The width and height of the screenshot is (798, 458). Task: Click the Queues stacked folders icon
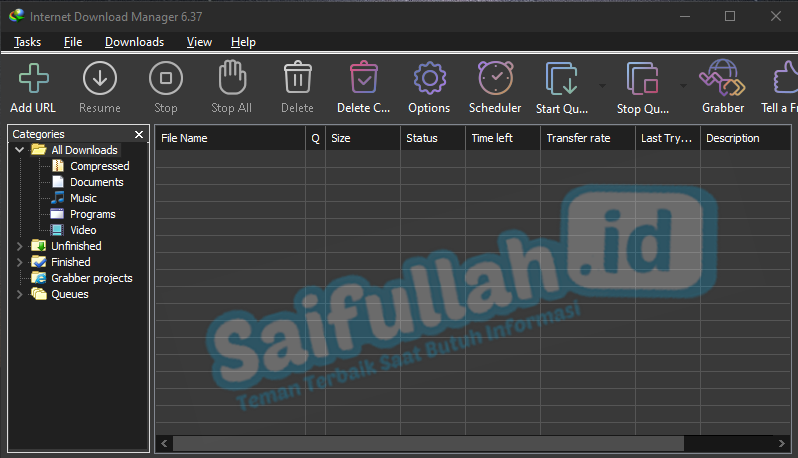pyautogui.click(x=39, y=294)
